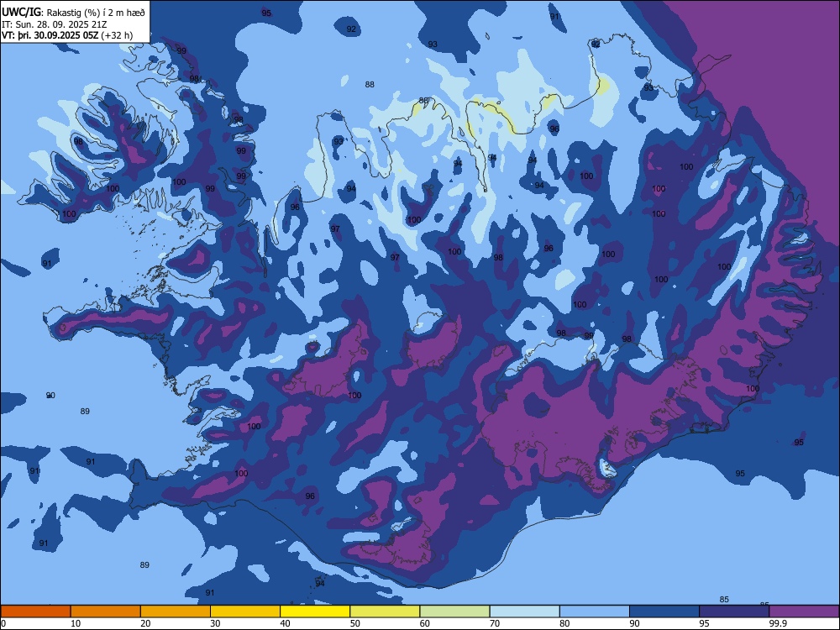Image resolution: width=840 pixels, height=630 pixels.
Task: Pick the pale yellow 50–60 legend swatch
Action: pyautogui.click(x=385, y=612)
